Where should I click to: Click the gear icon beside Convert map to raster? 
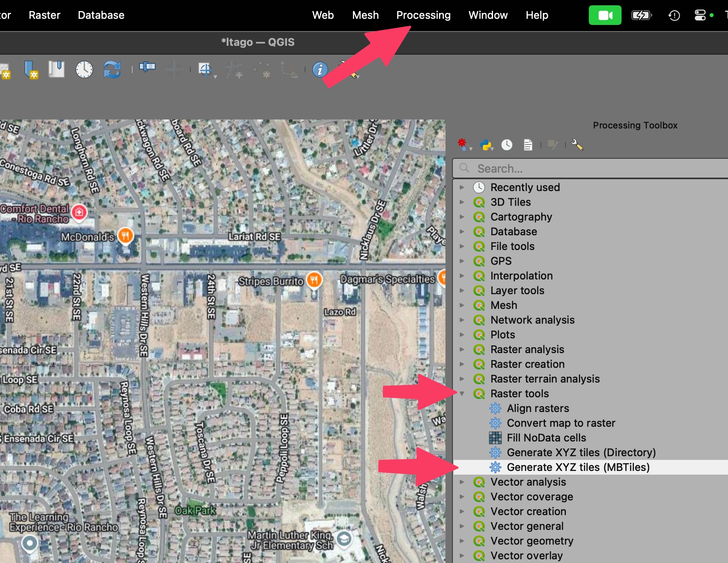pos(495,423)
